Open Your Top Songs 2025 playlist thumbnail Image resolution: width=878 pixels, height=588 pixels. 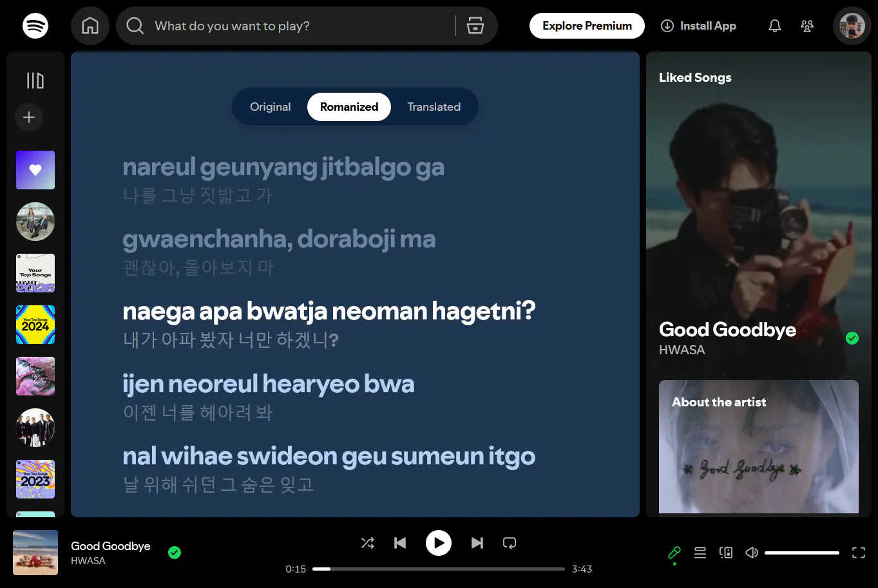(35, 273)
